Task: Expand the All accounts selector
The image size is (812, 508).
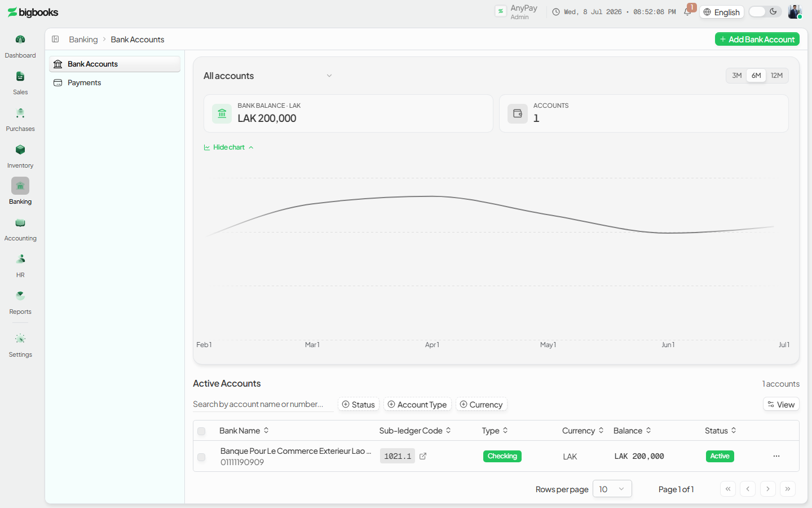Action: click(x=268, y=76)
